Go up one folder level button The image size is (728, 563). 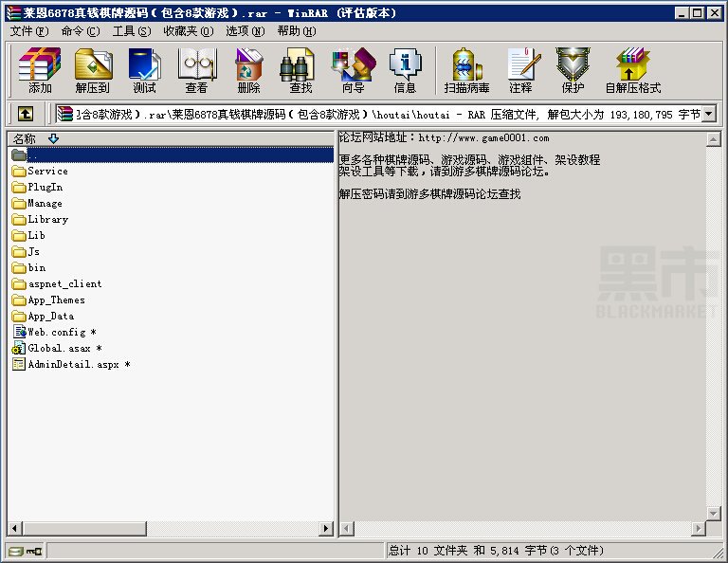point(26,114)
